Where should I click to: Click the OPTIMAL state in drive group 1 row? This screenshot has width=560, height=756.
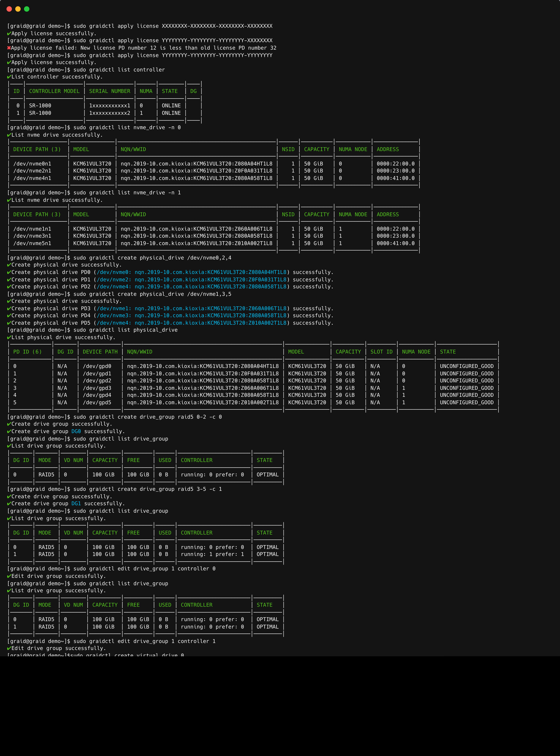tap(267, 554)
